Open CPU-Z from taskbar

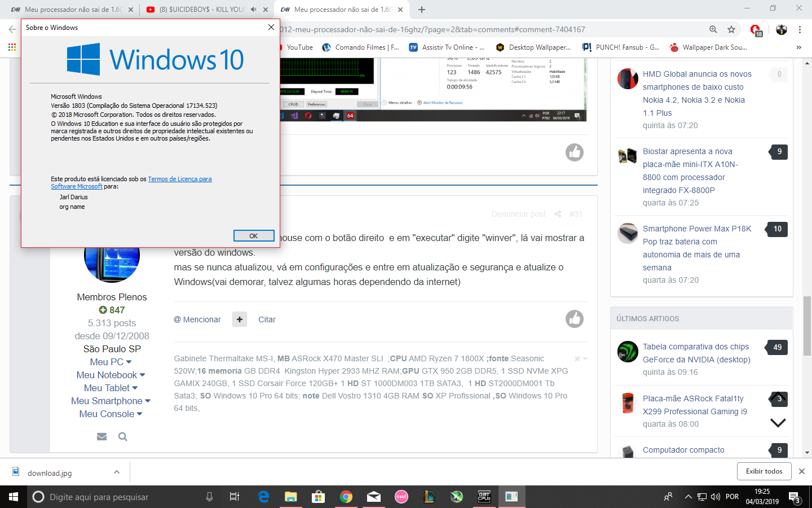[484, 497]
